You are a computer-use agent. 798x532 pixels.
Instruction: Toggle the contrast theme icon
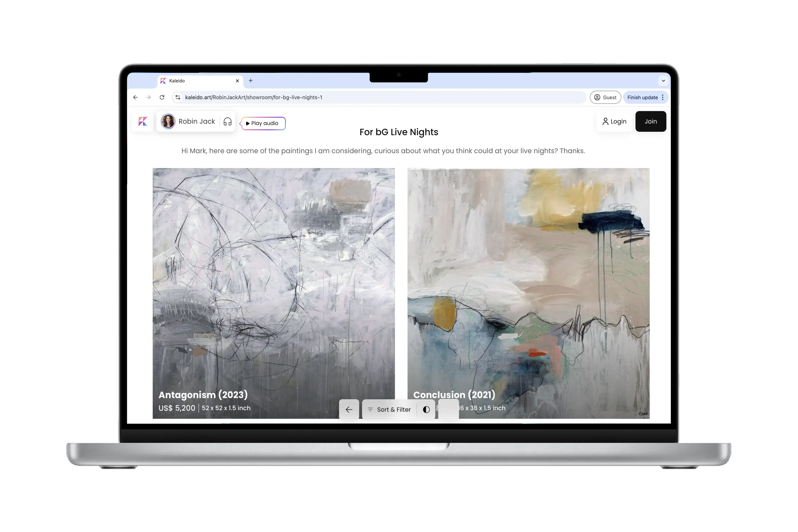click(x=426, y=410)
